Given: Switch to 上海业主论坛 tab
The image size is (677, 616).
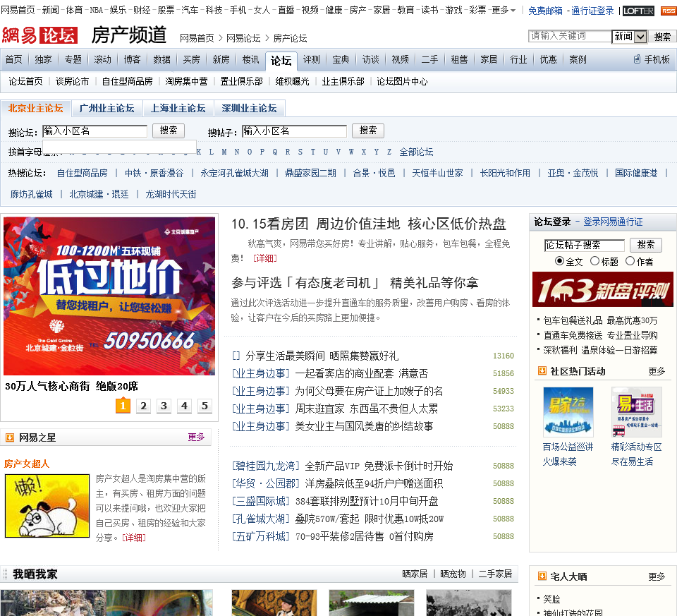Looking at the screenshot, I should coord(178,108).
